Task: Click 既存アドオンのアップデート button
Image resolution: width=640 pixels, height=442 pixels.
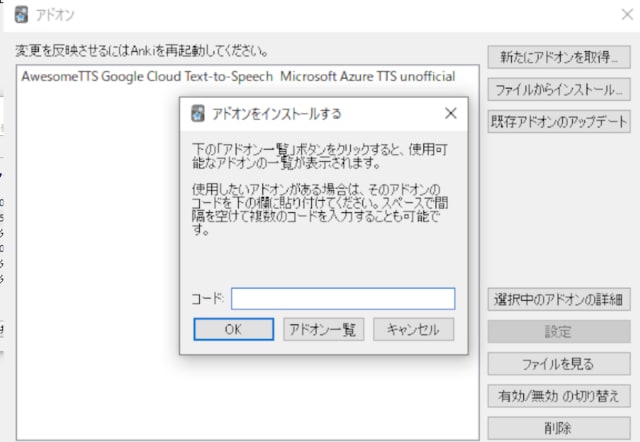Action: [x=559, y=121]
